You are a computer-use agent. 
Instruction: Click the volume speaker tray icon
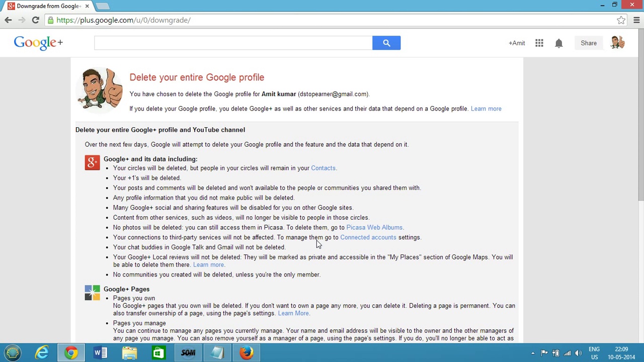pyautogui.click(x=578, y=353)
